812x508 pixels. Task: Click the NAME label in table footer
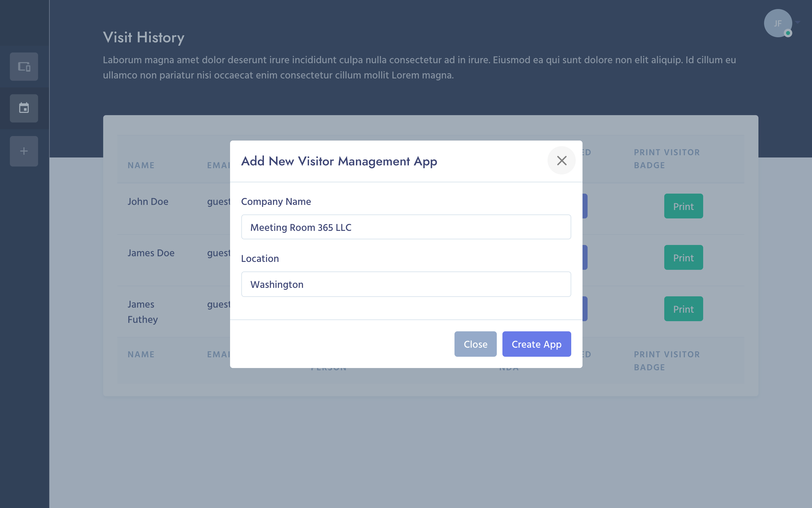coord(141,354)
